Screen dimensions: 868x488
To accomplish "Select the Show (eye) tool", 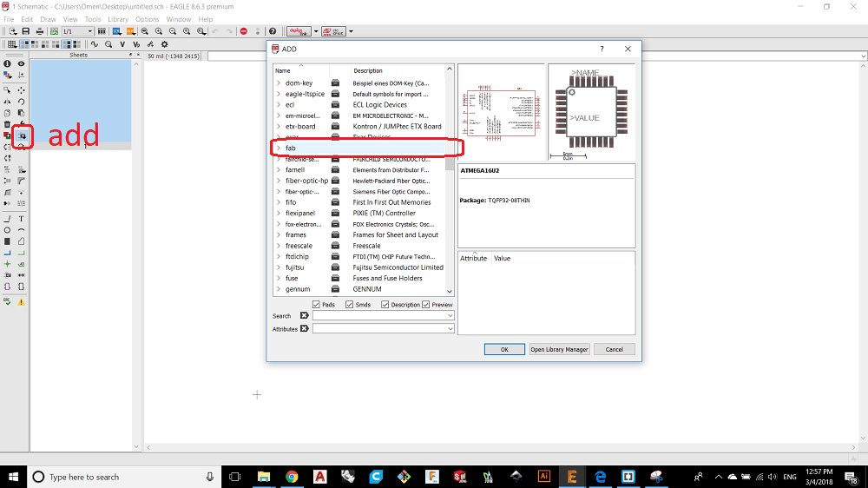I will [21, 63].
